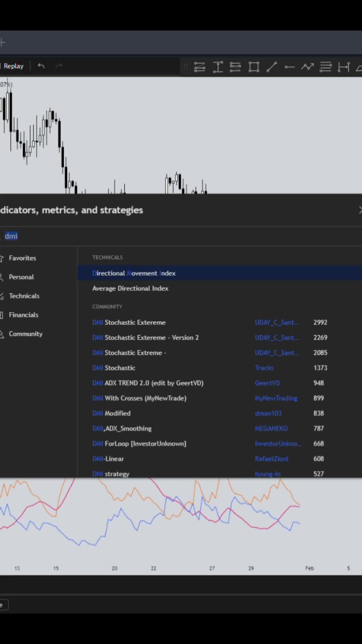Select Directional Movement Index indicator
362x644 pixels.
point(220,273)
